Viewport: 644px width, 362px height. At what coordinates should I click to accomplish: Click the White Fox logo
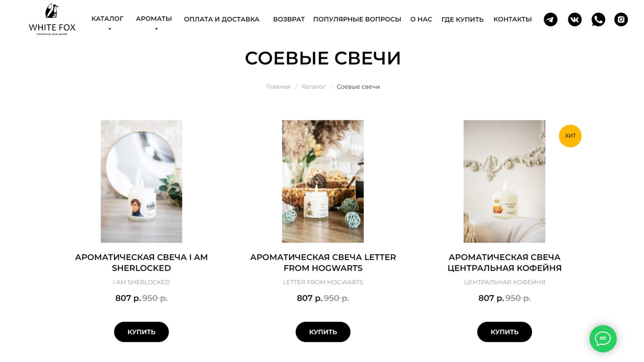pos(52,19)
